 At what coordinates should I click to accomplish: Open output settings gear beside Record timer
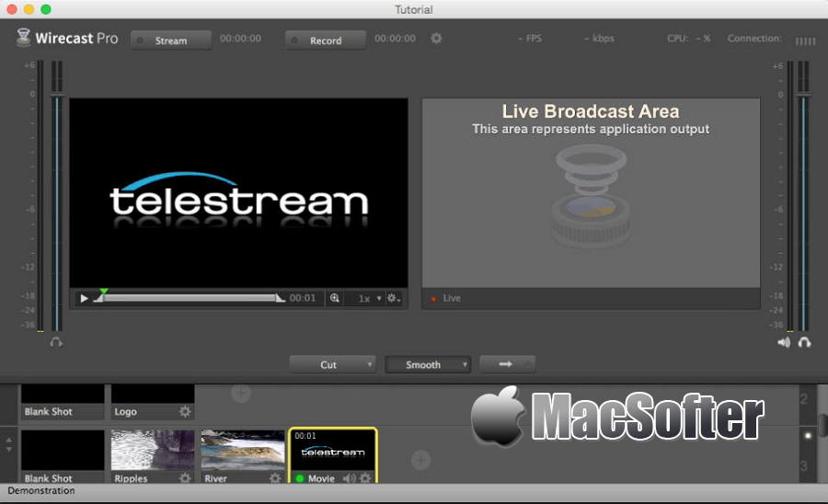pos(436,38)
